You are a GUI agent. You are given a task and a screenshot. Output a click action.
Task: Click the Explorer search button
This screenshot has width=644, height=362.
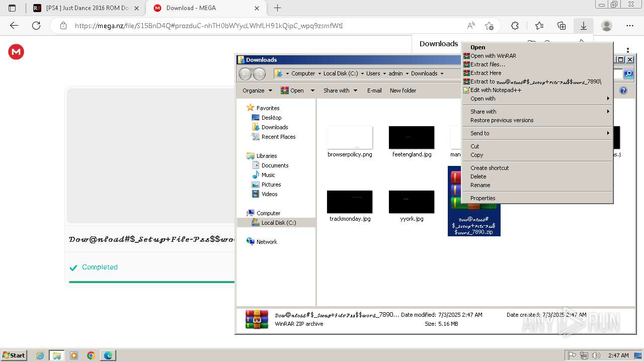tap(628, 74)
